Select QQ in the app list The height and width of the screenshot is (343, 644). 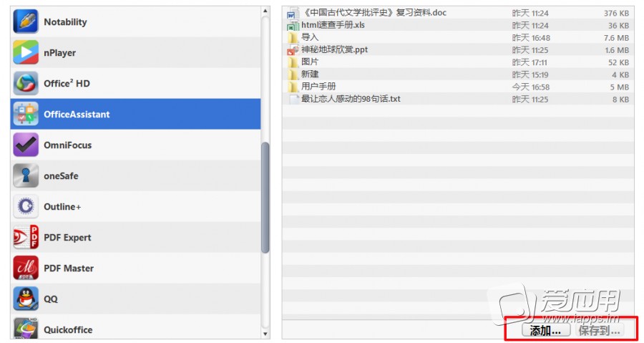point(135,299)
